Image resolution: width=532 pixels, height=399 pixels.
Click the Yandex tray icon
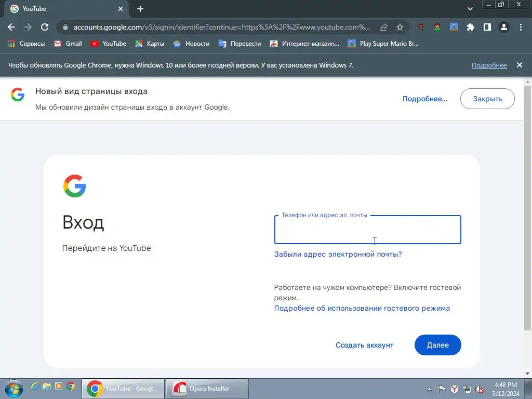(454, 389)
